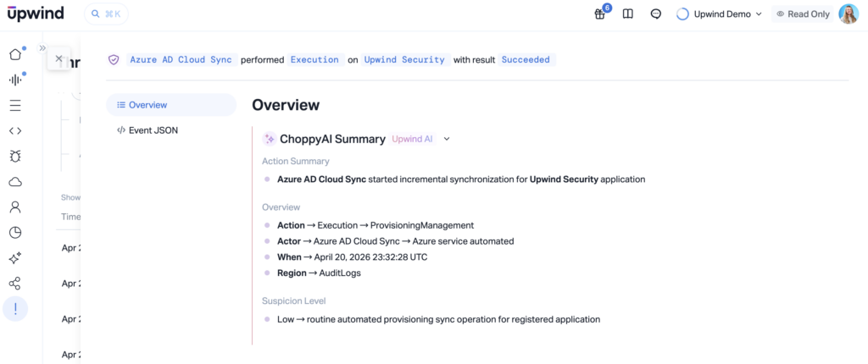Viewport: 868px width, 364px height.
Task: Open the Upwind Demo organization dropdown
Action: pyautogui.click(x=720, y=14)
